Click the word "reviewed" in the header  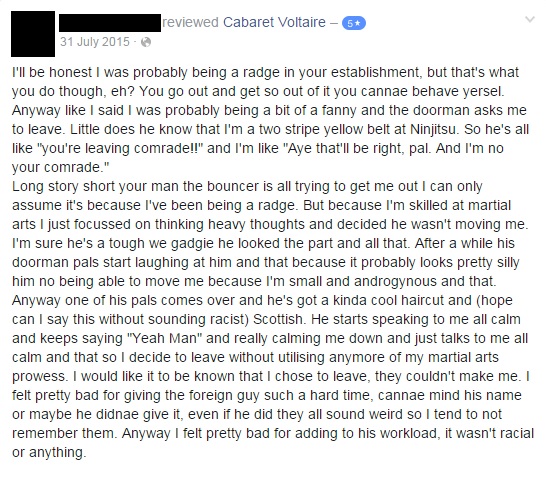(190, 22)
